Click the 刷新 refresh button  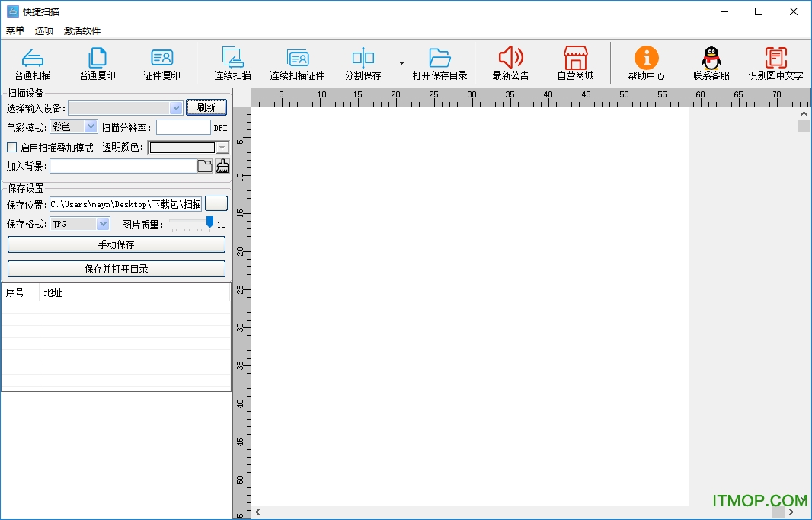pos(206,107)
